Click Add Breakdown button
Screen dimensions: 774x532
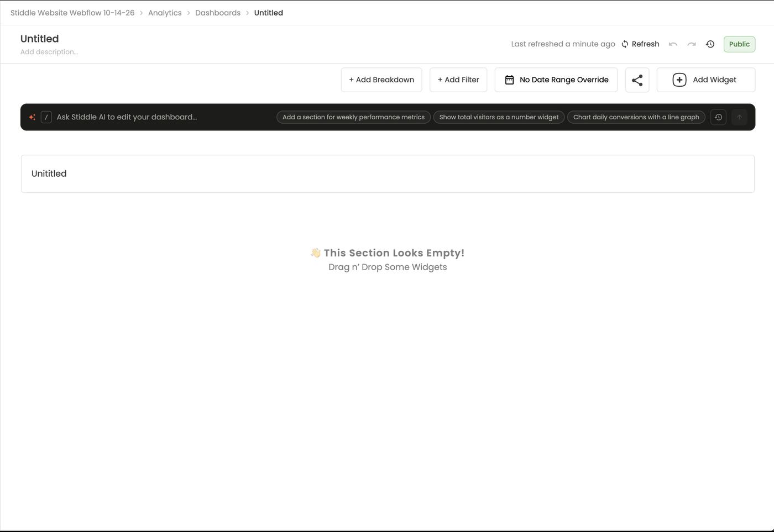pos(381,80)
